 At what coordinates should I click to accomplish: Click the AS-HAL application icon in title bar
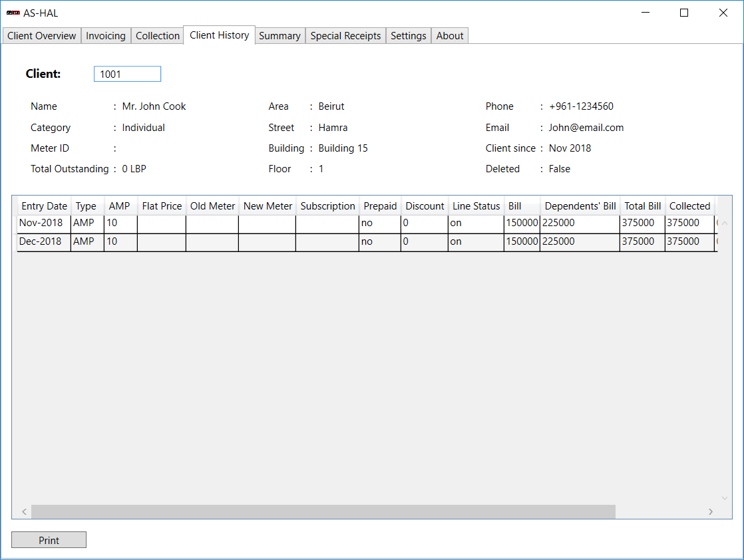(13, 13)
